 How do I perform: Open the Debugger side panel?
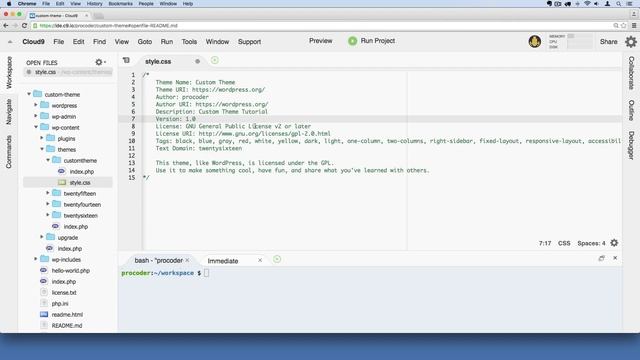click(x=631, y=145)
